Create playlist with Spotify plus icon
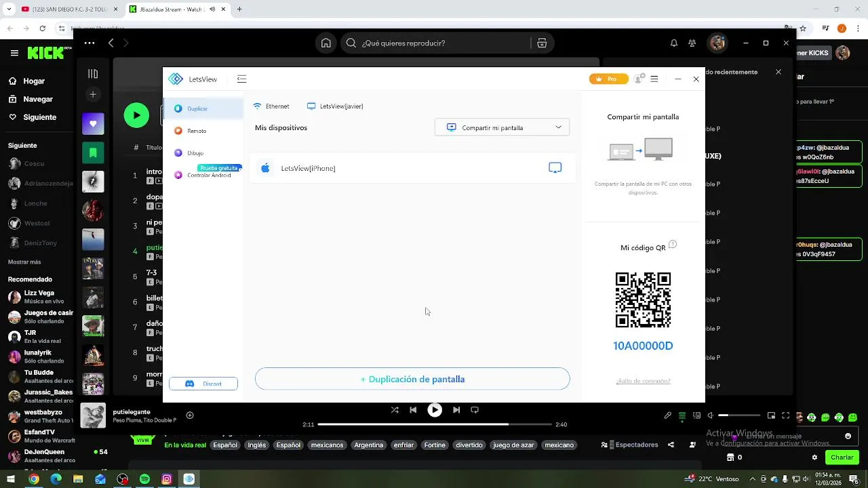Image resolution: width=868 pixels, height=488 pixels. [93, 94]
